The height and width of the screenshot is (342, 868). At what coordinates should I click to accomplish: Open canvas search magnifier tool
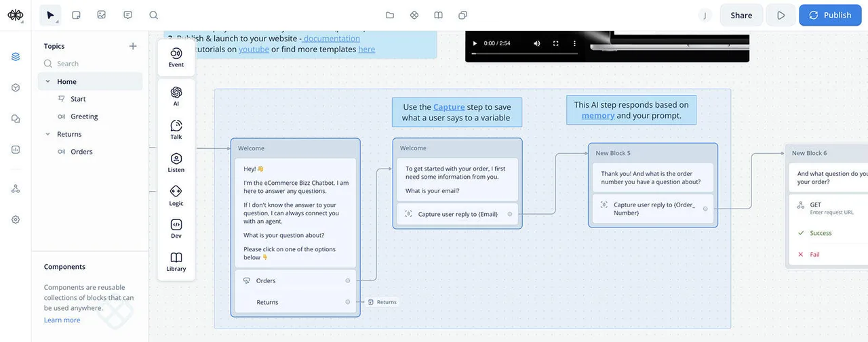tap(153, 15)
